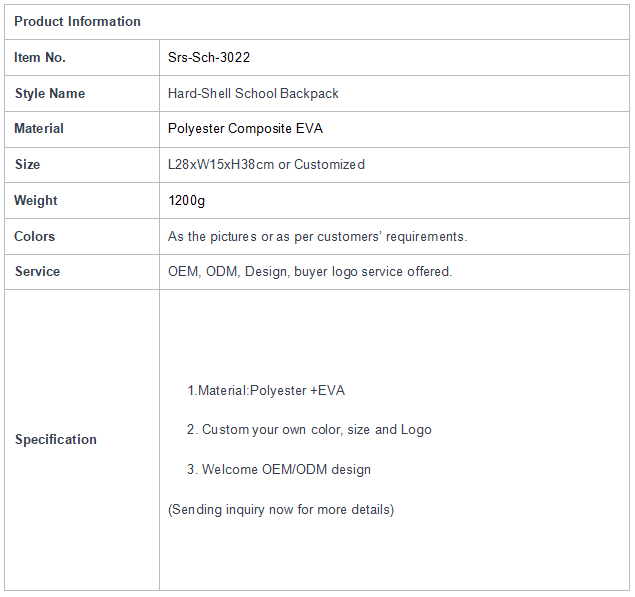This screenshot has width=635, height=597.
Task: Click Material:Polyester +EVA specification line
Action: (266, 391)
